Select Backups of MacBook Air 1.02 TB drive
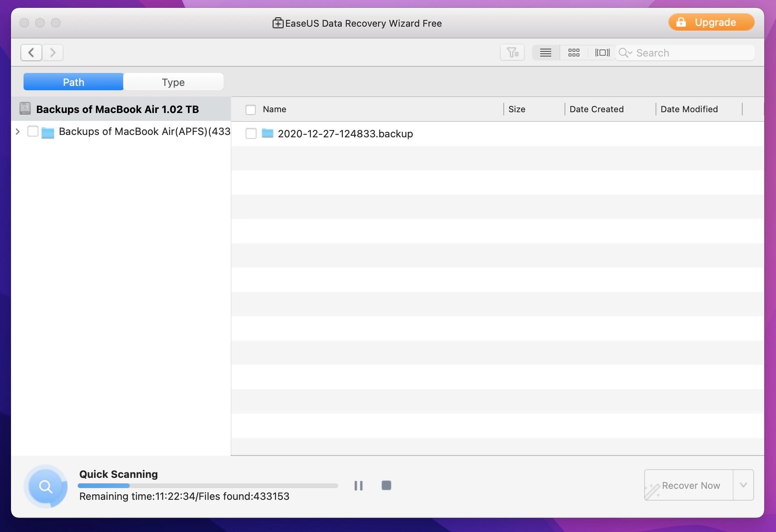Image resolution: width=776 pixels, height=532 pixels. coord(121,109)
